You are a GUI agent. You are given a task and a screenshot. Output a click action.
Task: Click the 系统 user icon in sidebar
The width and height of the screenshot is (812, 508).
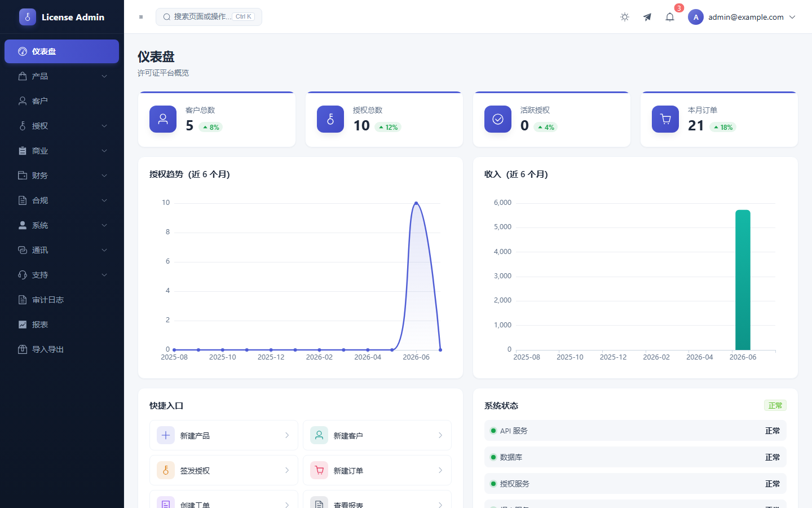point(23,225)
